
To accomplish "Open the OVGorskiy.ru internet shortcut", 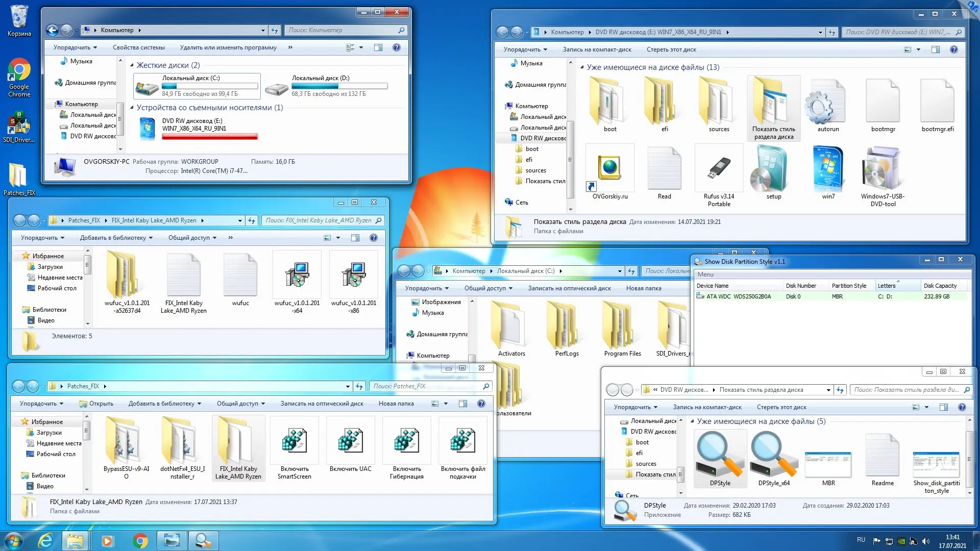I will (608, 168).
